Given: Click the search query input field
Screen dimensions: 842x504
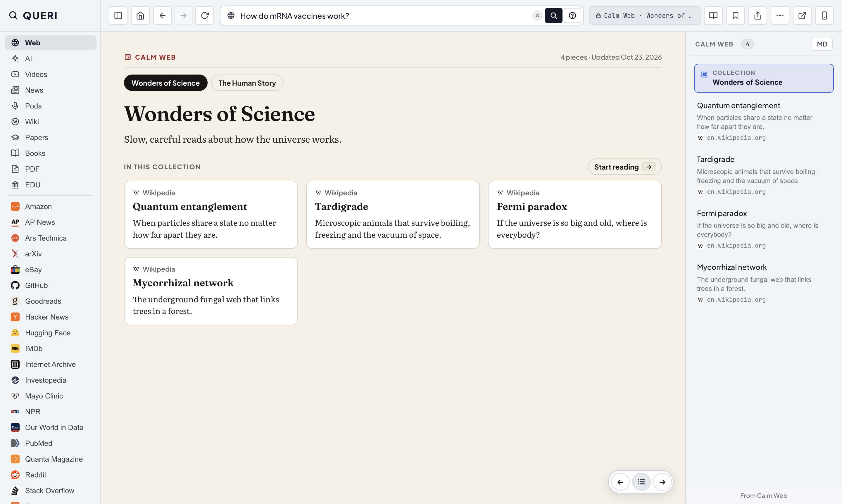Looking at the screenshot, I should (384, 15).
